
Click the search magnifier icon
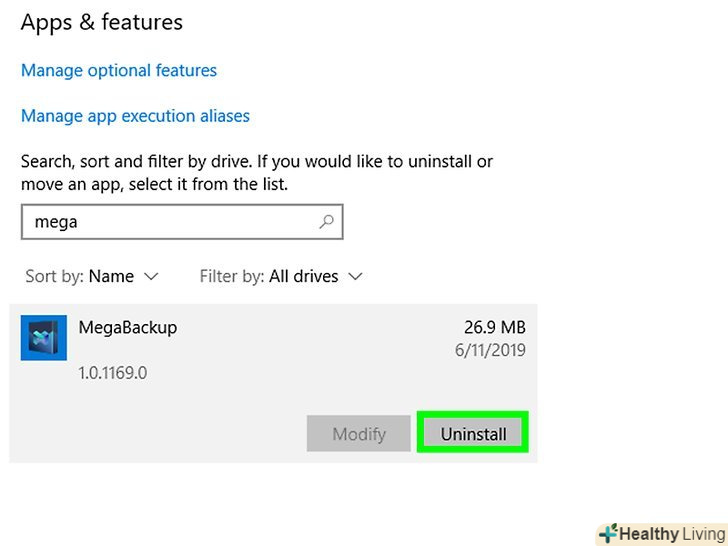click(x=326, y=222)
